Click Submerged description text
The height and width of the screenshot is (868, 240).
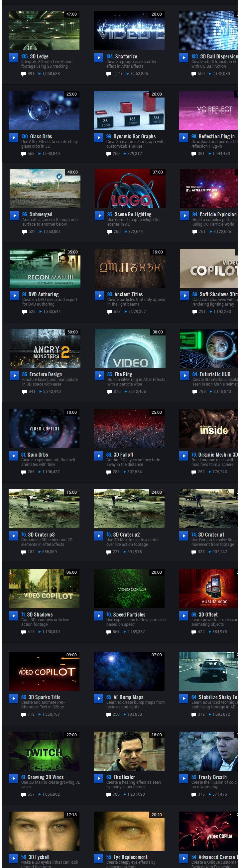coord(50,222)
